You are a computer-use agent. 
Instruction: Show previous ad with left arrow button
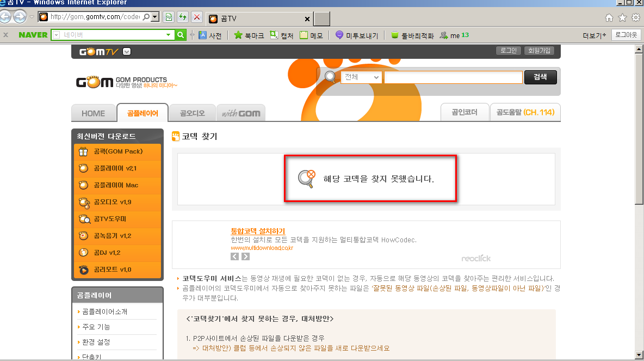(x=234, y=256)
